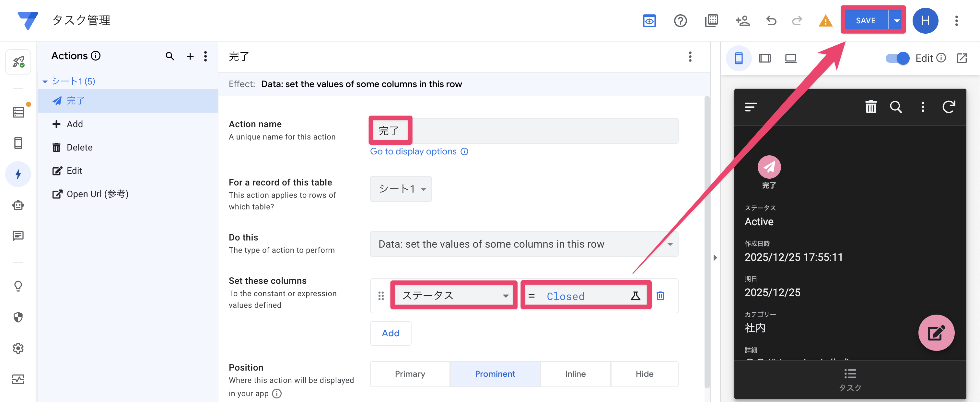Switch preview to tablet view
The image size is (980, 402).
[764, 58]
